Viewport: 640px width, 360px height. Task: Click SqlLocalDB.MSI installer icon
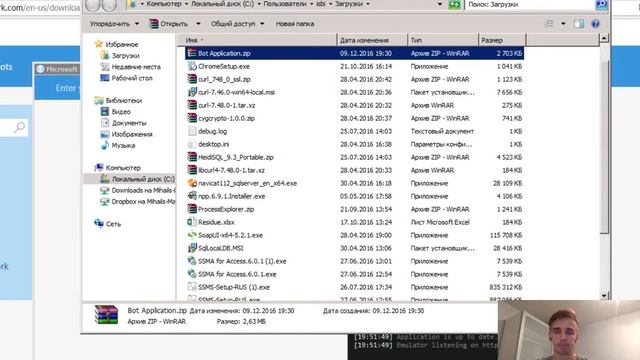(x=192, y=248)
